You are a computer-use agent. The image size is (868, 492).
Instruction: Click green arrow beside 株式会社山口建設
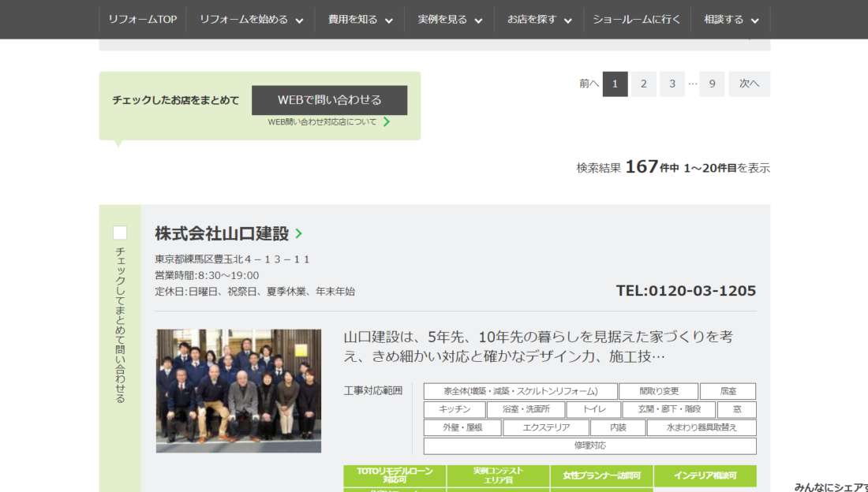tap(298, 234)
